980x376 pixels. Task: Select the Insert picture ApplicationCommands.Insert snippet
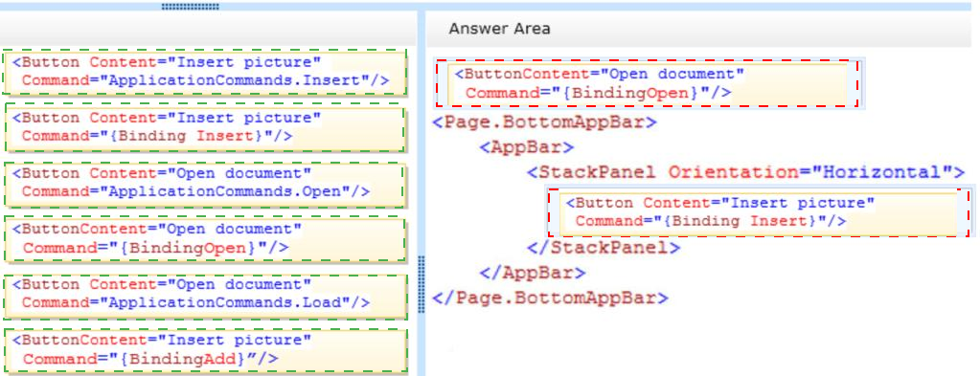[x=204, y=72]
